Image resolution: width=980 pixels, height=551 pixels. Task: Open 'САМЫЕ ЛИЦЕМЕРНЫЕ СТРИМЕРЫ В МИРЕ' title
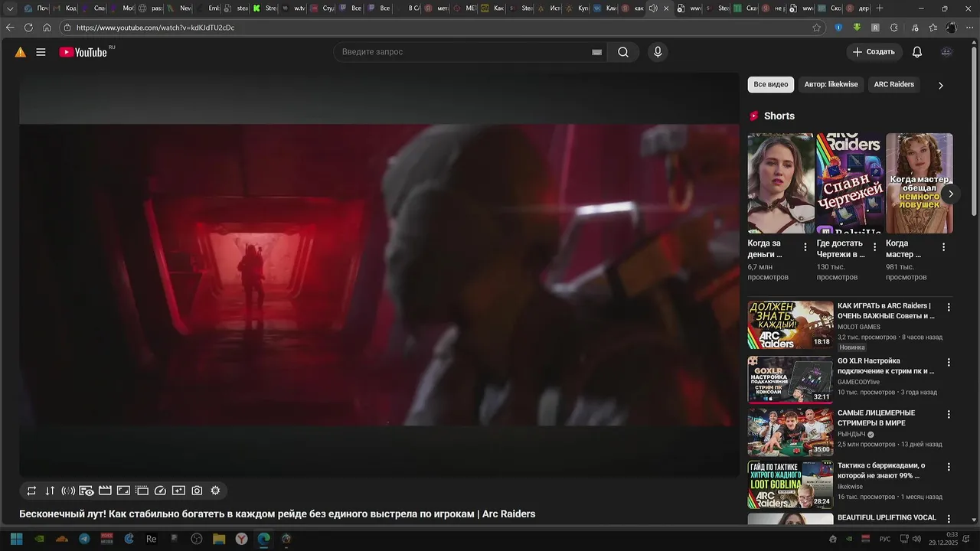877,418
